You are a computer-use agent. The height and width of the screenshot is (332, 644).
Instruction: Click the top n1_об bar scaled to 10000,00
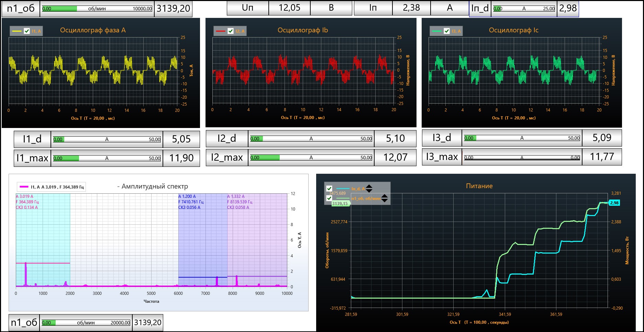pos(97,9)
